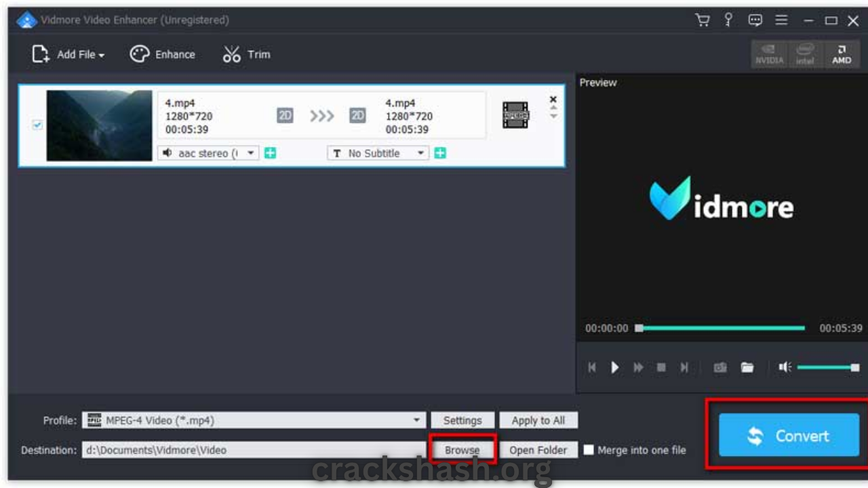This screenshot has height=488, width=868.
Task: Open the snapshot folder icon
Action: [x=747, y=367]
